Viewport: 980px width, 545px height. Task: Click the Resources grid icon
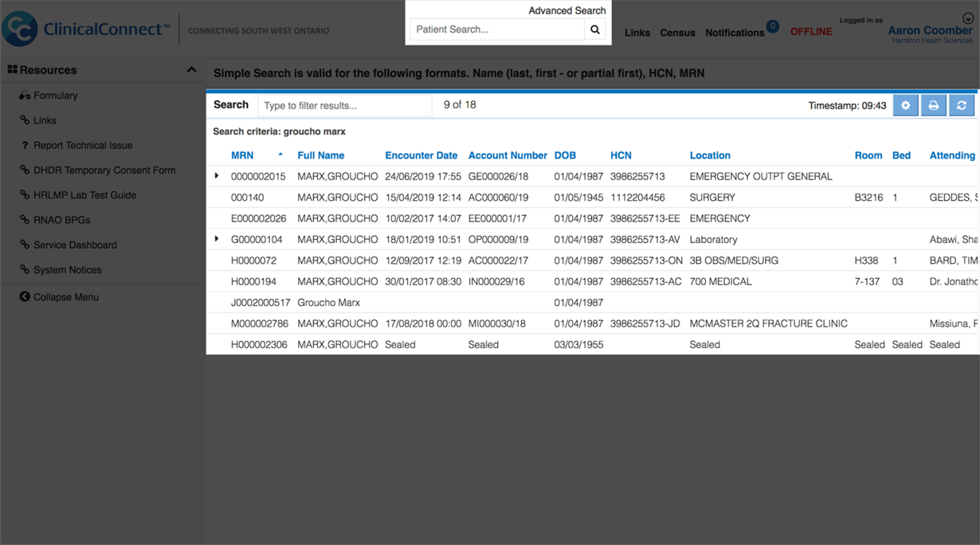pos(12,69)
